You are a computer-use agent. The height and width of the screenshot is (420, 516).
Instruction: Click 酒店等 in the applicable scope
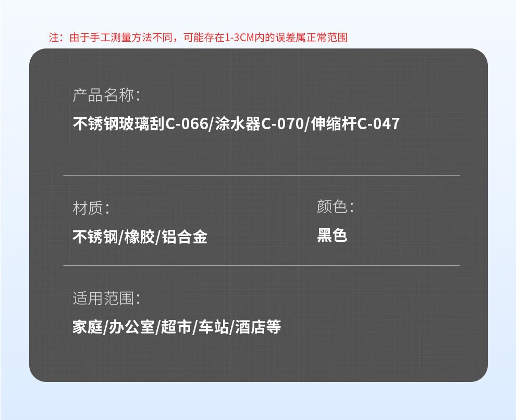[258, 327]
